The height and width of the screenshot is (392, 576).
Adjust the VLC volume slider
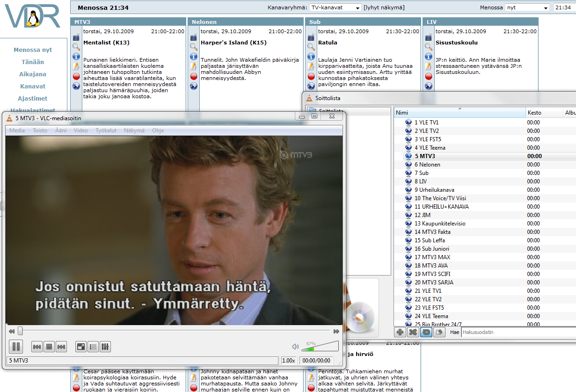click(x=321, y=347)
